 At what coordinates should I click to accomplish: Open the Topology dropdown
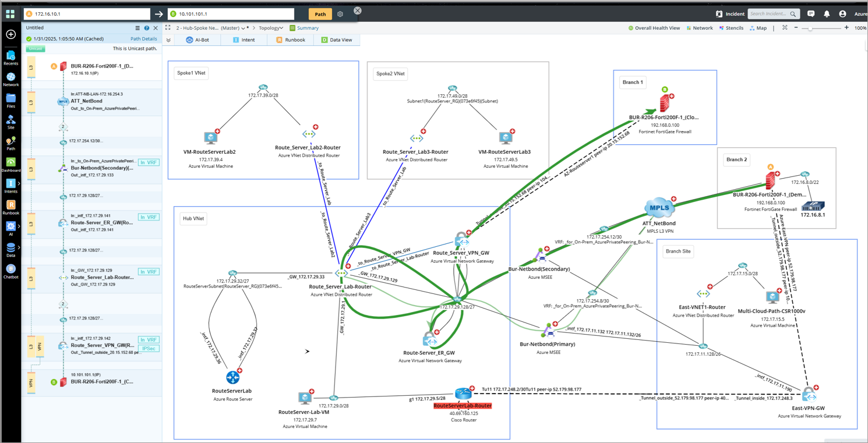click(x=271, y=28)
